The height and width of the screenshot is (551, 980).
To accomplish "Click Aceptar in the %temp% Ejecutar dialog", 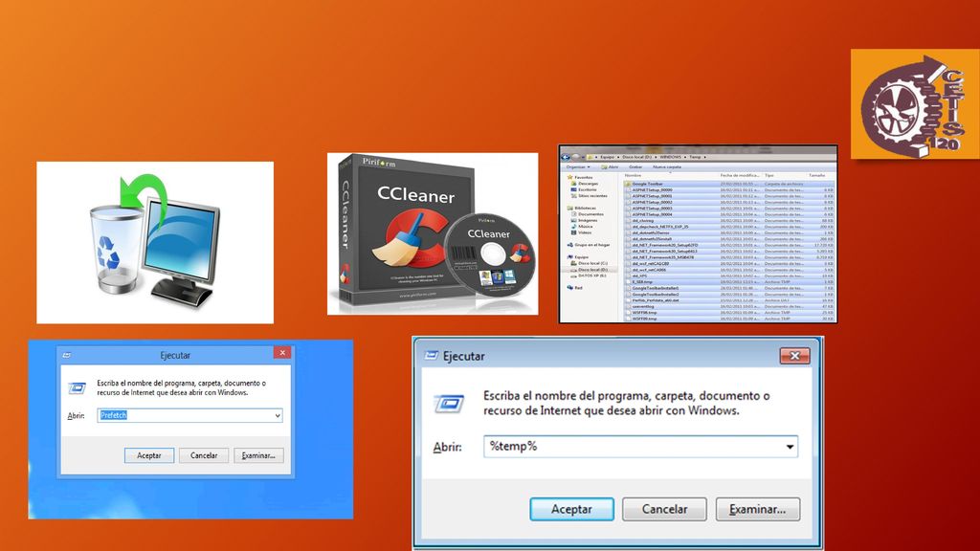I will [571, 509].
